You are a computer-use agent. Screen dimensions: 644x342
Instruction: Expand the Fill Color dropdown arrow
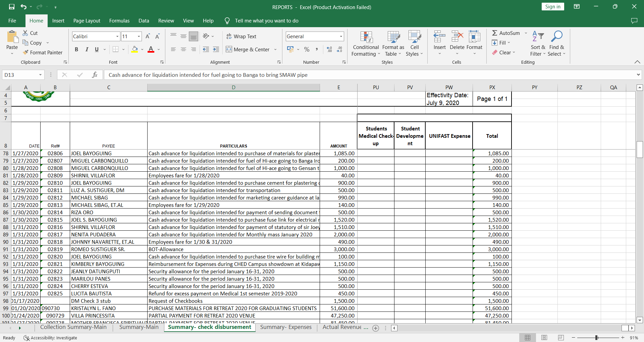[142, 49]
